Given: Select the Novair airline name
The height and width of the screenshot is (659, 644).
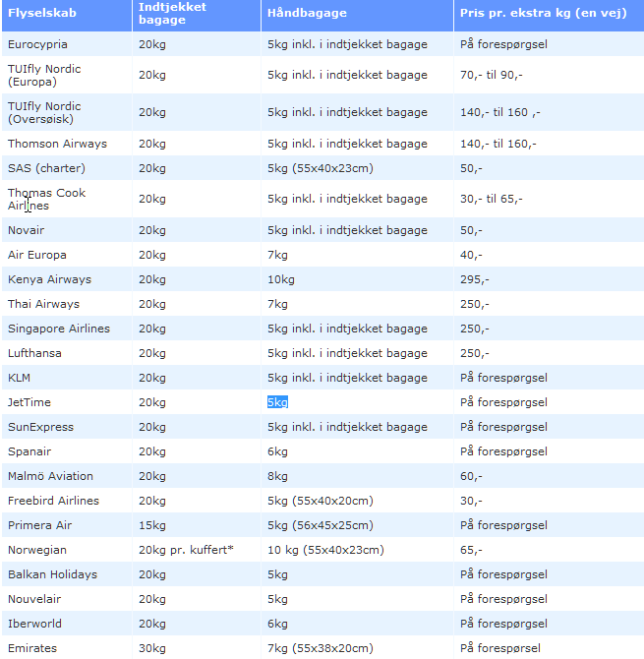Looking at the screenshot, I should coord(26,230).
